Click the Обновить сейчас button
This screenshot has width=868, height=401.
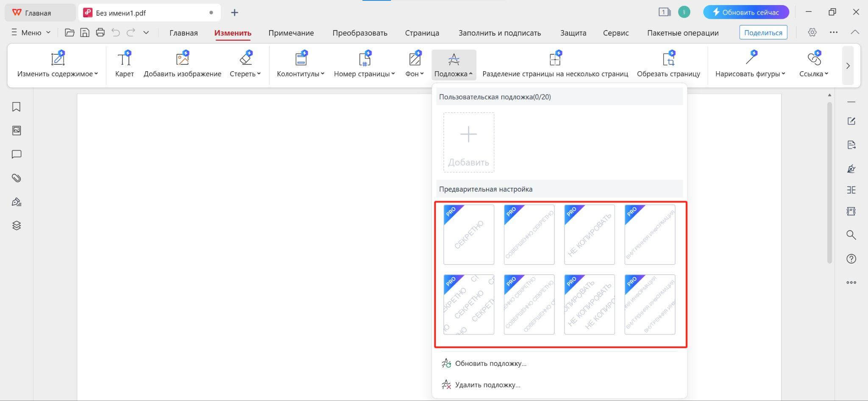746,12
